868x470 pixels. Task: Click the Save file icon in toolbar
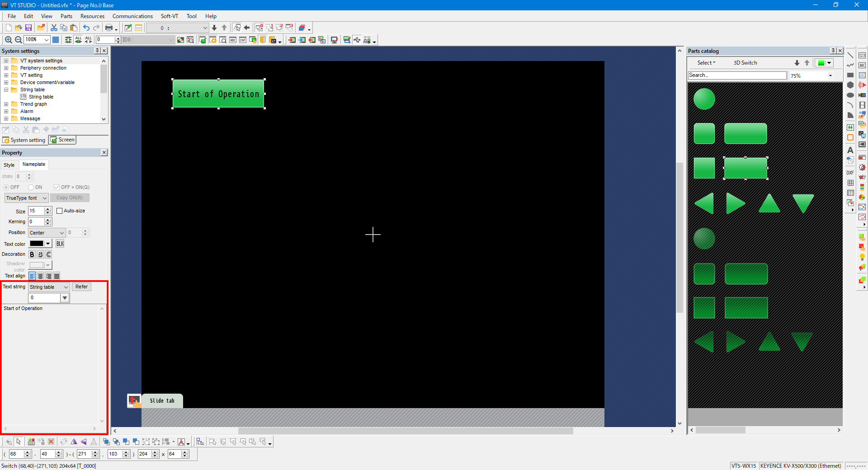pos(28,28)
